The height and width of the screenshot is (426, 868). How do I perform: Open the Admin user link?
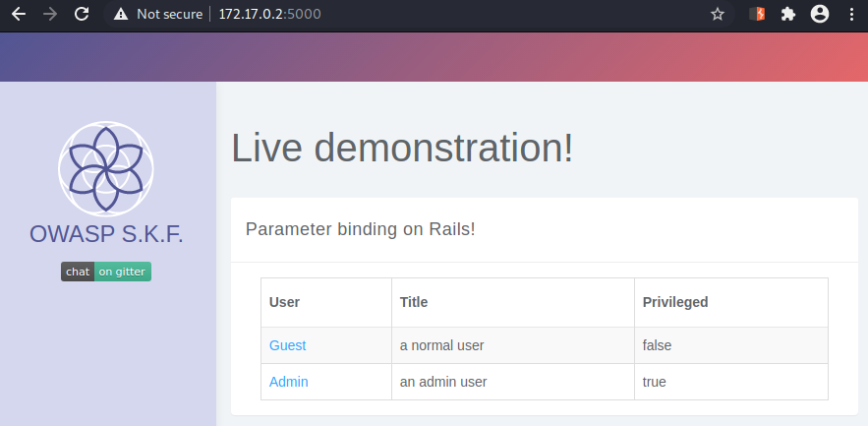[x=288, y=382]
